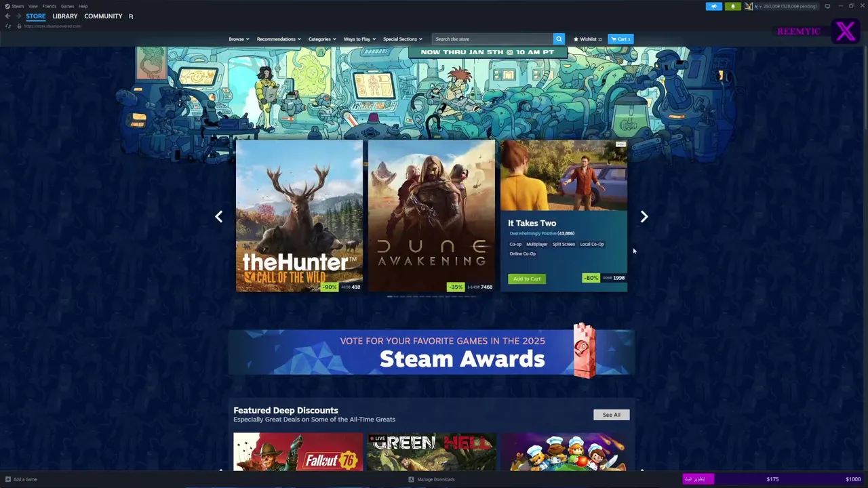
Task: Expand the Browse dropdown
Action: point(239,39)
